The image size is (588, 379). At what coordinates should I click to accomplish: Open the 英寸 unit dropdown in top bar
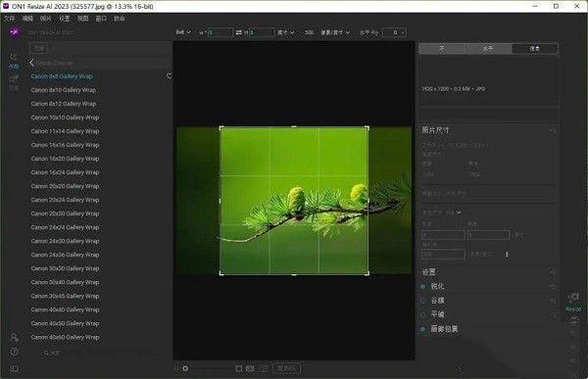(x=286, y=33)
